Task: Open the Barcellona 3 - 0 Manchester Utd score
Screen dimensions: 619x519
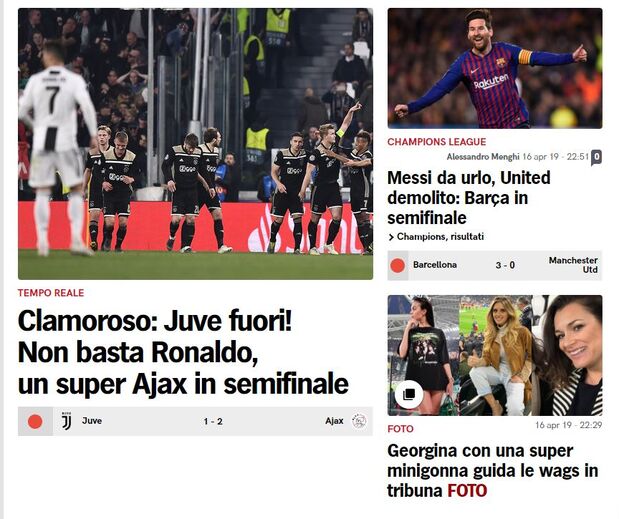Action: [x=495, y=265]
